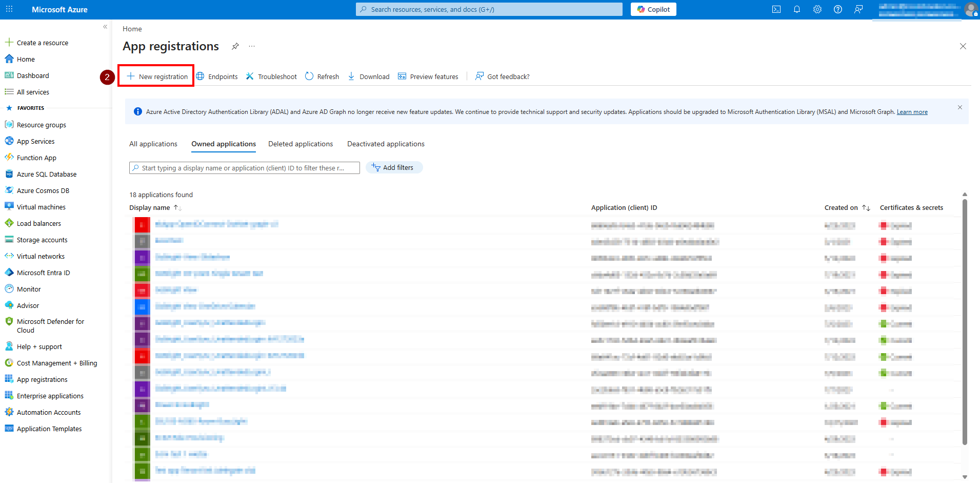Open Copilot from the header
Viewport: 980px width, 483px height.
pos(653,9)
